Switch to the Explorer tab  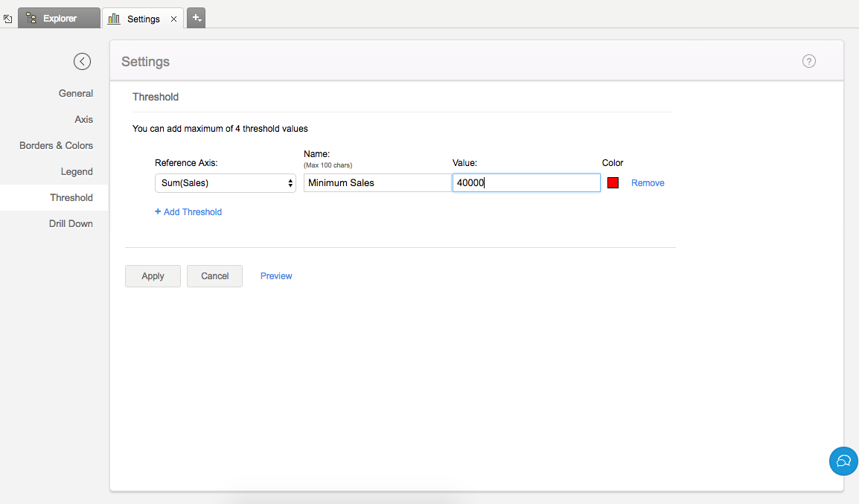click(x=59, y=19)
